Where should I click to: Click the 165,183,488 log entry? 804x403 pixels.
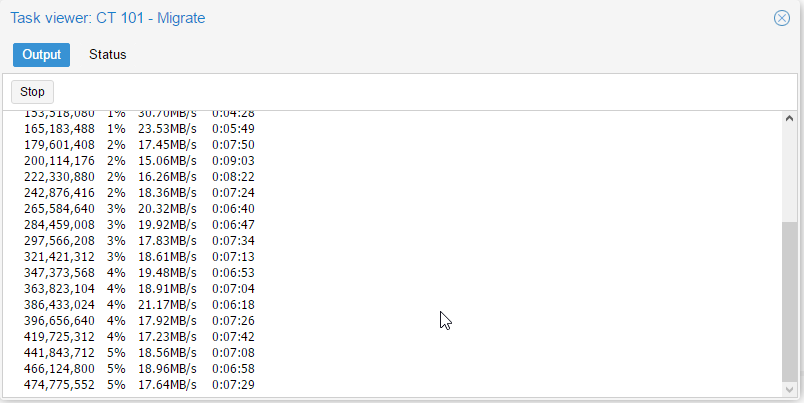coord(139,129)
